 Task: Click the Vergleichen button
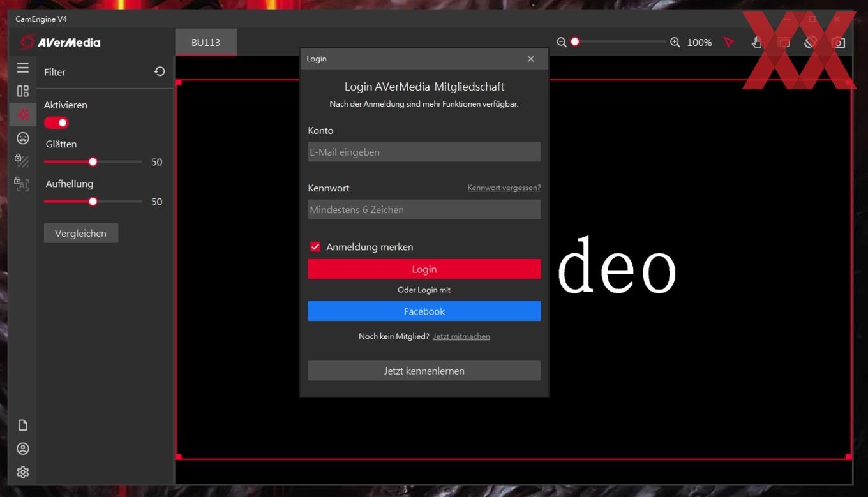(x=81, y=233)
